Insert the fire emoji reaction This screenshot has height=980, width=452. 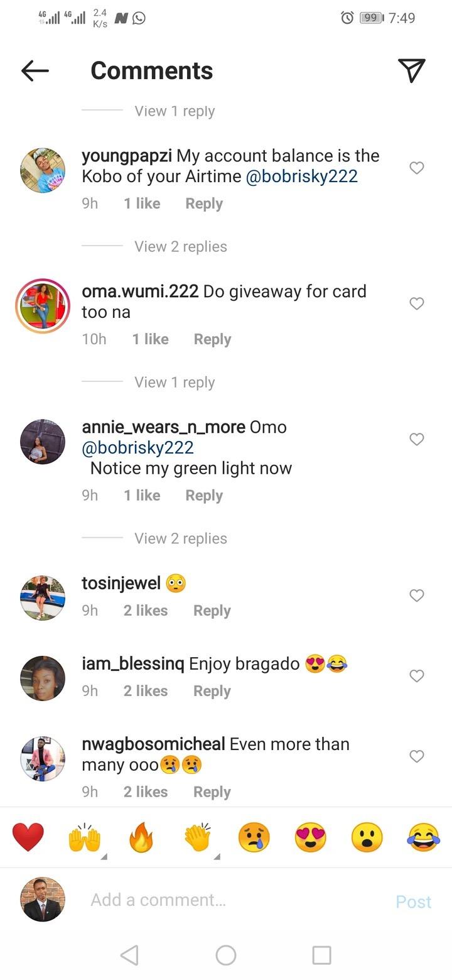(141, 837)
